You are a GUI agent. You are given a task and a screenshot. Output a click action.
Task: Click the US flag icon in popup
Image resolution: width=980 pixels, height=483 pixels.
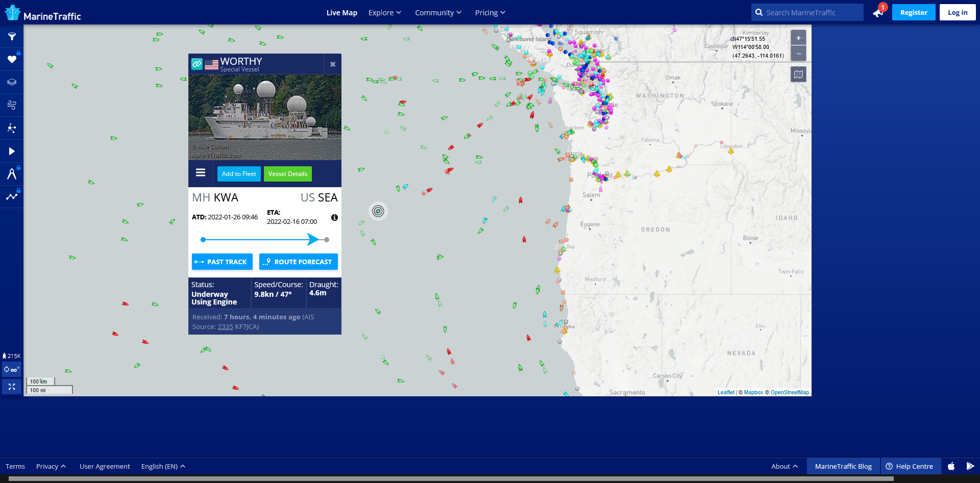(211, 65)
